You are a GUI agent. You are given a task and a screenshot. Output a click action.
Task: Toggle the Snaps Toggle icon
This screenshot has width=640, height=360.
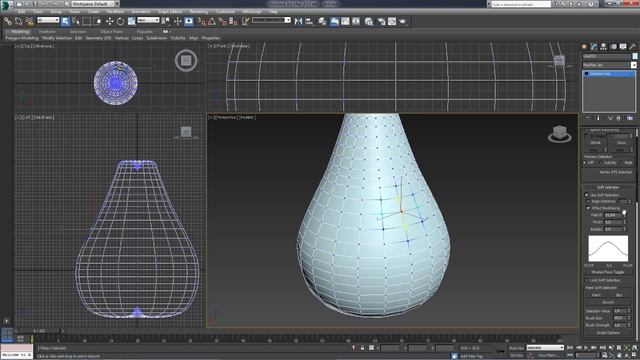point(201,21)
